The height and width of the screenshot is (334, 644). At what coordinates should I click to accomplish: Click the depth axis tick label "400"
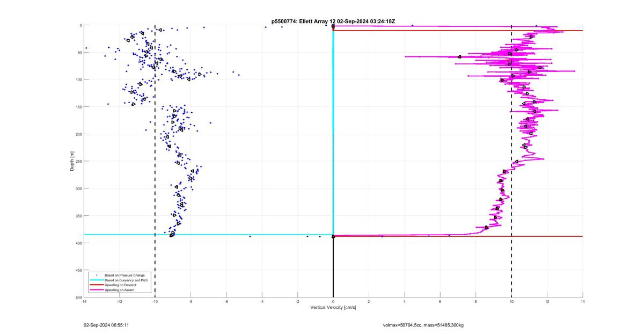(x=78, y=243)
